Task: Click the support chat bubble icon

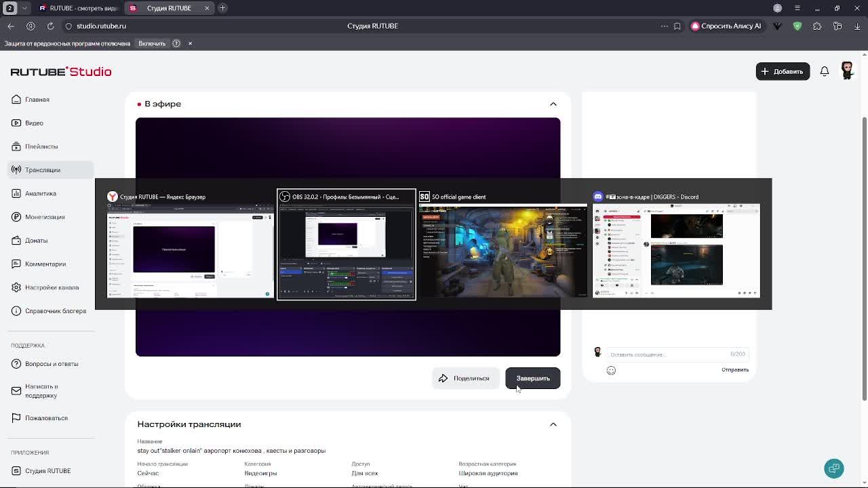Action: pyautogui.click(x=834, y=468)
